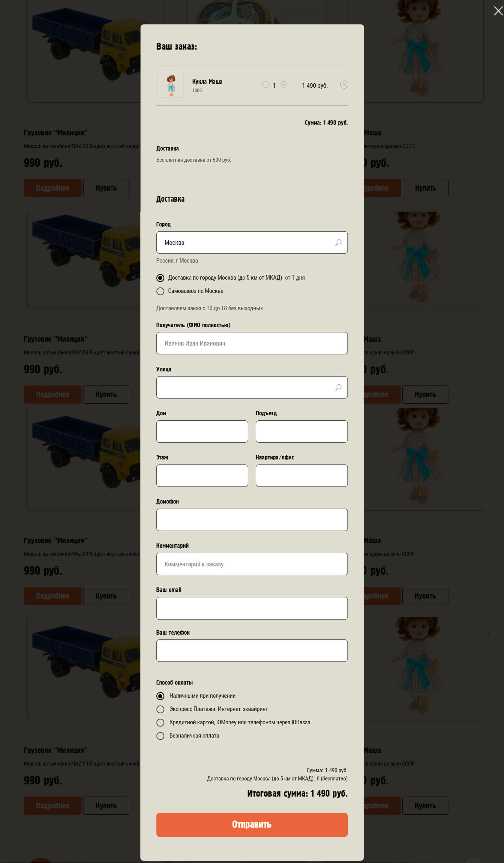Click the Кукла Маша product thumbnail
The height and width of the screenshot is (863, 504).
pos(170,85)
